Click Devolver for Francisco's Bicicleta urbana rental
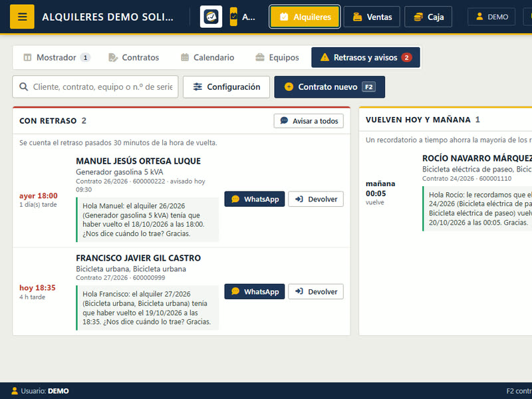The image size is (532, 399). pos(316,292)
